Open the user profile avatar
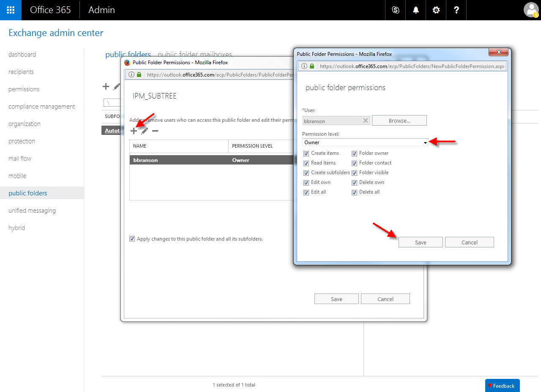 [531, 10]
